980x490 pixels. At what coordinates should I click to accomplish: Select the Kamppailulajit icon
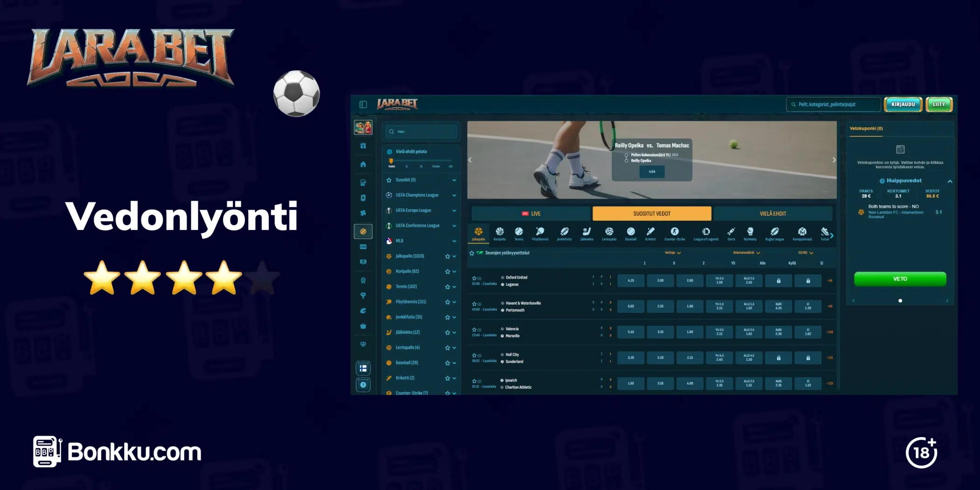tap(802, 234)
